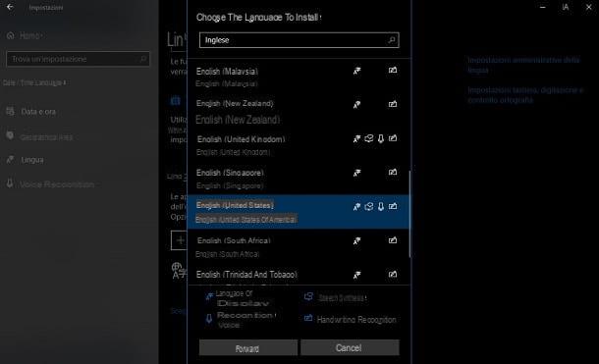
Task: Click the search magnifier in the sidebar field
Action: (142, 59)
